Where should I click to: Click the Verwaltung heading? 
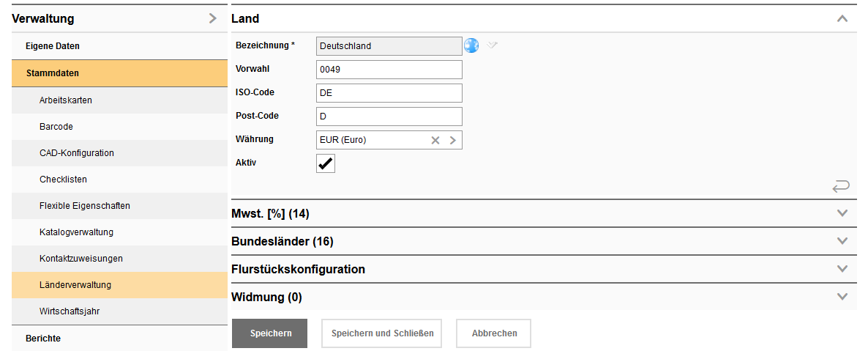[42, 19]
